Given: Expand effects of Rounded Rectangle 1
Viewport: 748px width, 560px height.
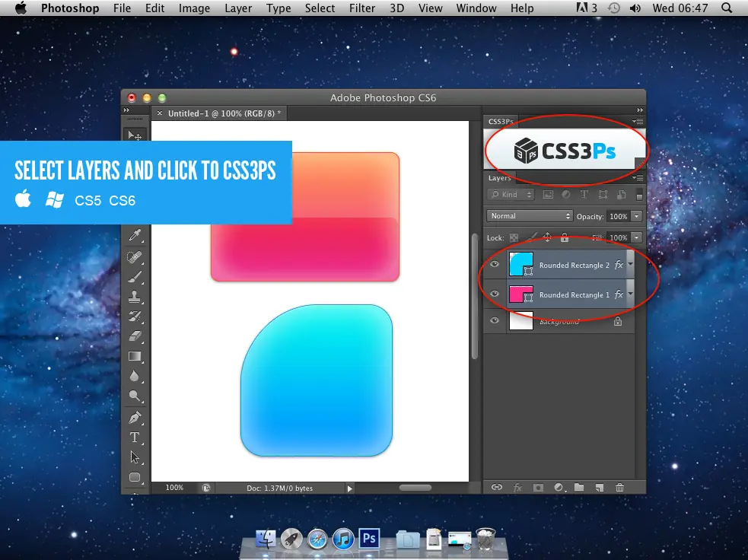Looking at the screenshot, I should (630, 294).
